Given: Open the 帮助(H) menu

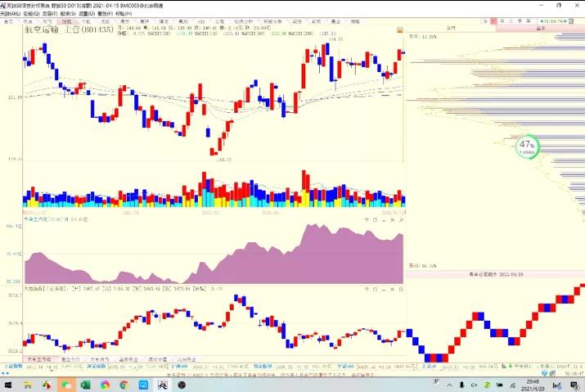Looking at the screenshot, I should (124, 13).
